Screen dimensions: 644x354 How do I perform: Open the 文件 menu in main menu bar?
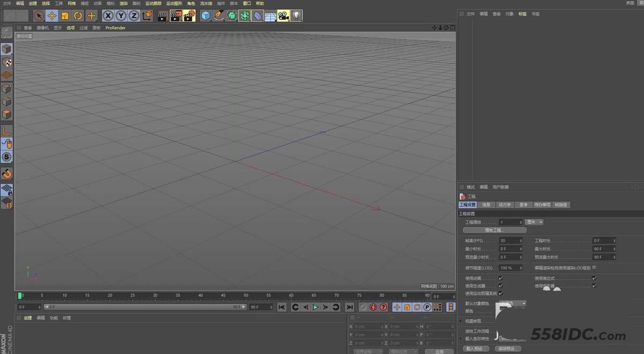point(7,3)
